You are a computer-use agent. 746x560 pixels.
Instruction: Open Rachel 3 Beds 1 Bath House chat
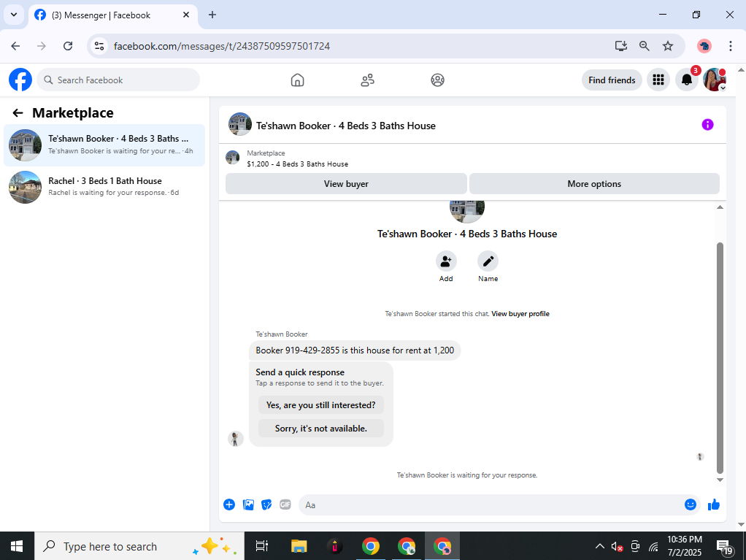(x=104, y=187)
